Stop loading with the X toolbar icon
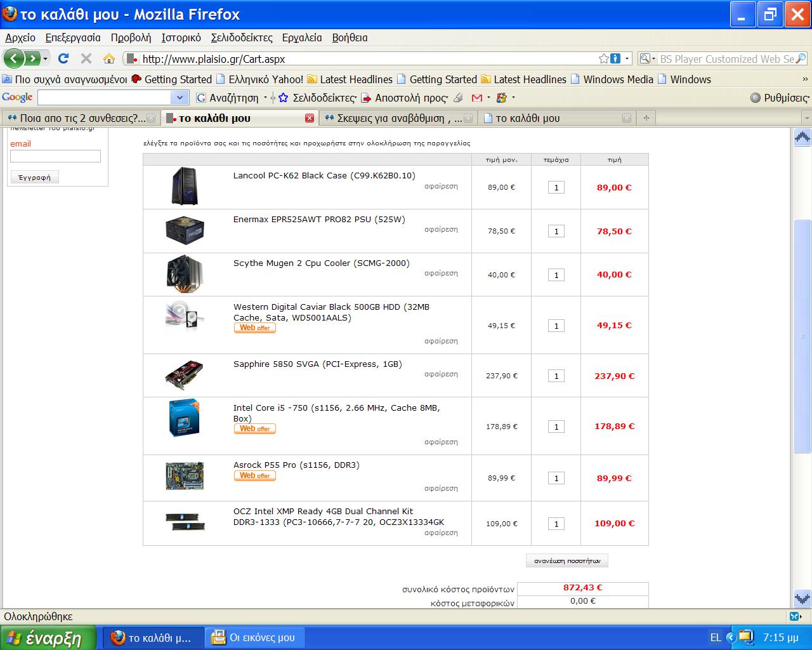 click(86, 58)
